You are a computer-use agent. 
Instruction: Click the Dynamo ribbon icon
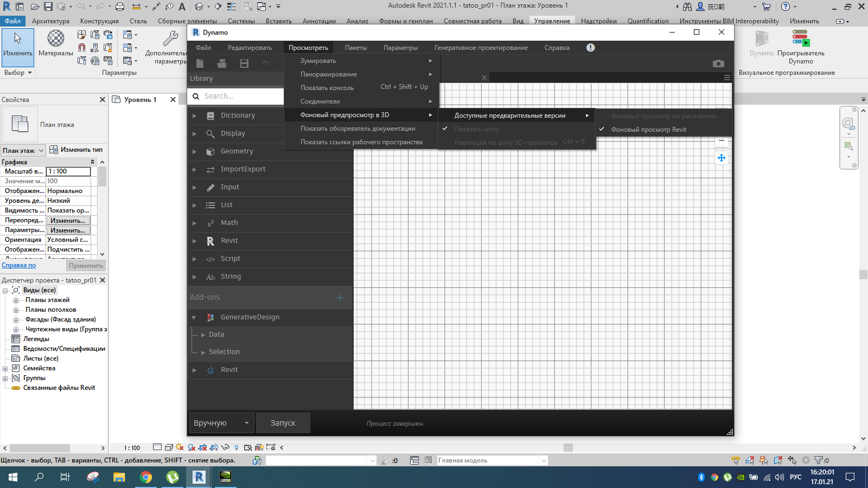[762, 38]
